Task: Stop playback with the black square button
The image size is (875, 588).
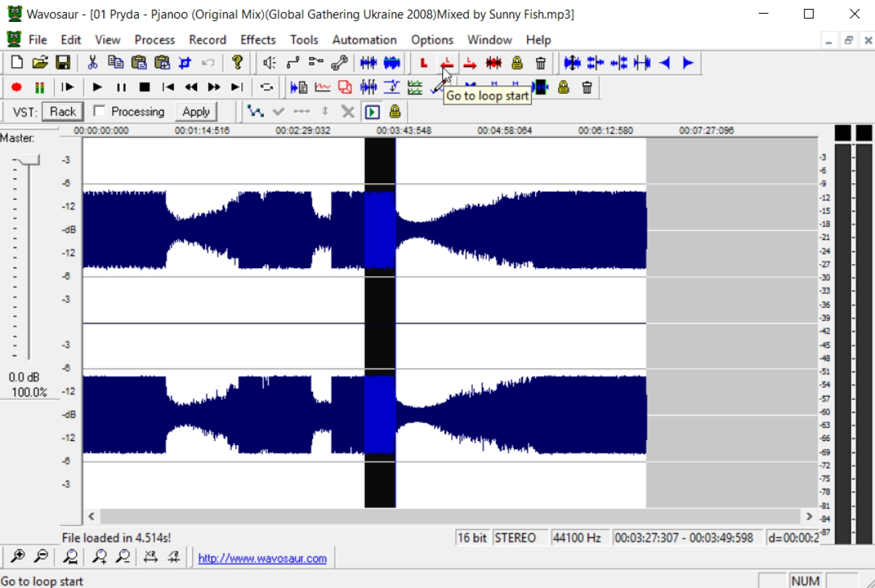Action: 144,87
